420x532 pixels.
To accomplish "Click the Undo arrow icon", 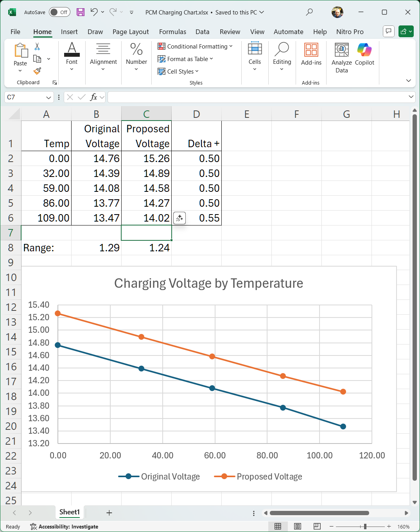I will (94, 12).
